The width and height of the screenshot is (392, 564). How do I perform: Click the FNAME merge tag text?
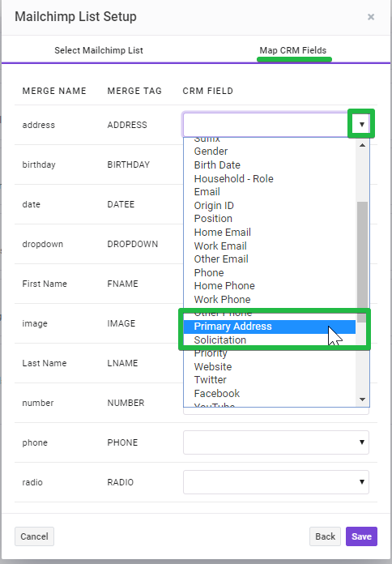(122, 284)
